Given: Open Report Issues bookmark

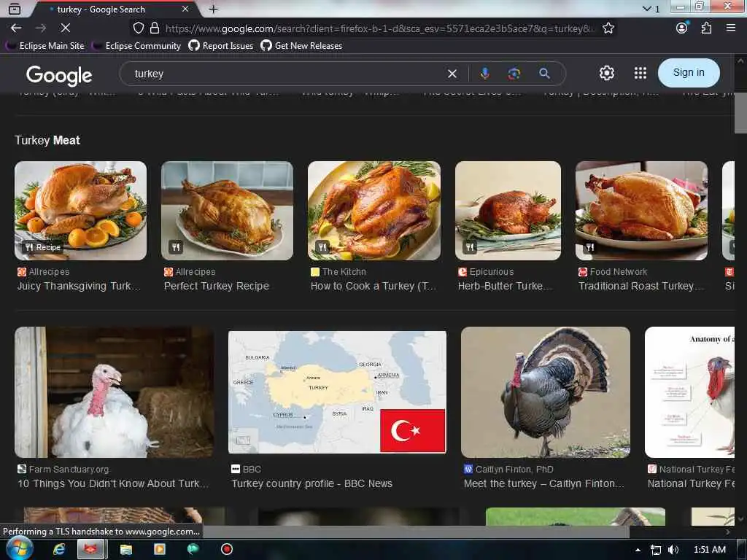Looking at the screenshot, I should coord(220,46).
